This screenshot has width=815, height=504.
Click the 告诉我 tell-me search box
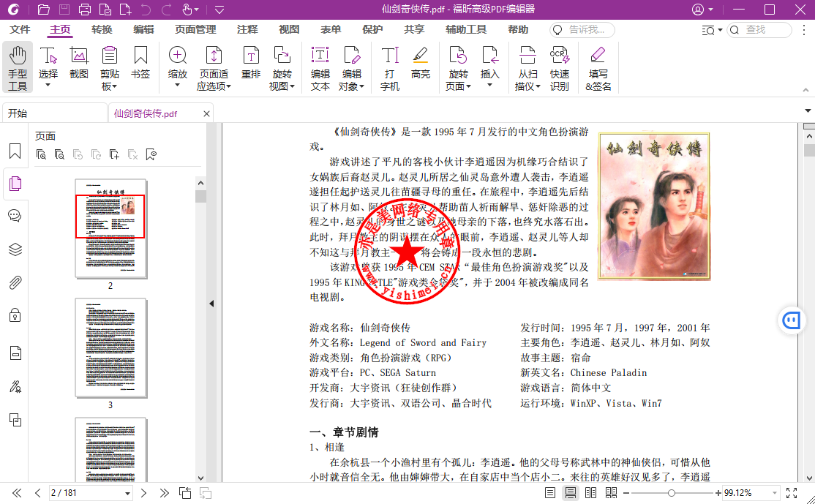click(x=582, y=29)
